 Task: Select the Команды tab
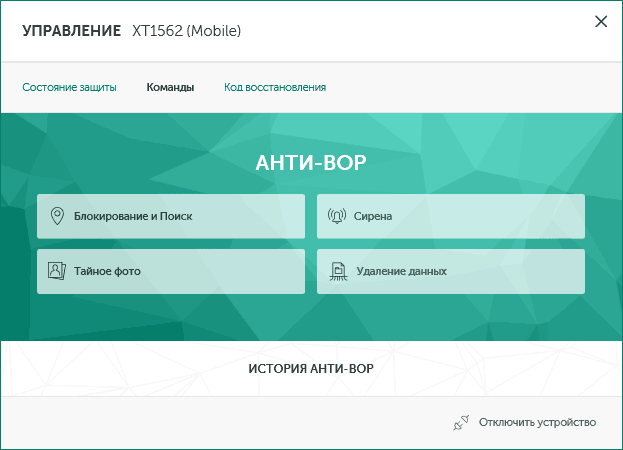tap(170, 87)
